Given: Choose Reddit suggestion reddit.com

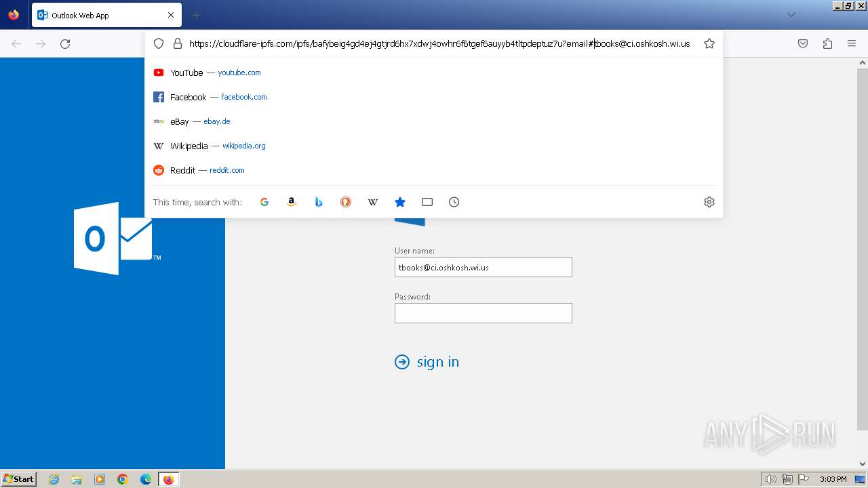Looking at the screenshot, I should (x=434, y=170).
